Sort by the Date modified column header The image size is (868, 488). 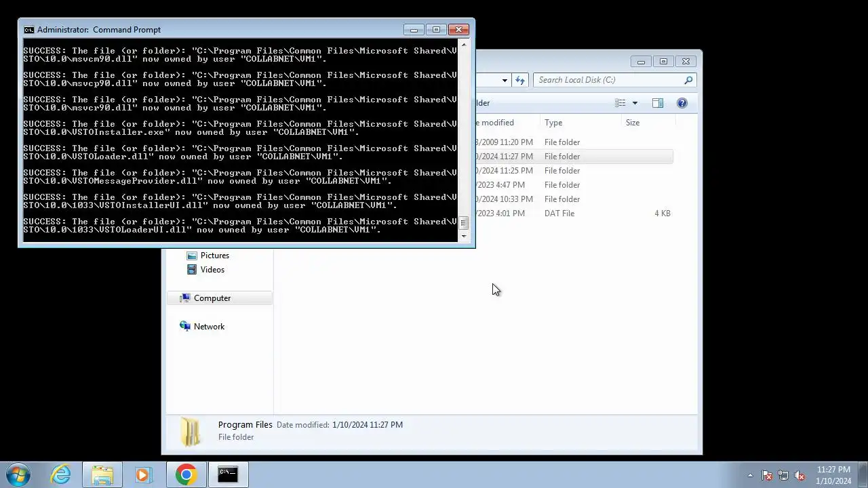(496, 123)
